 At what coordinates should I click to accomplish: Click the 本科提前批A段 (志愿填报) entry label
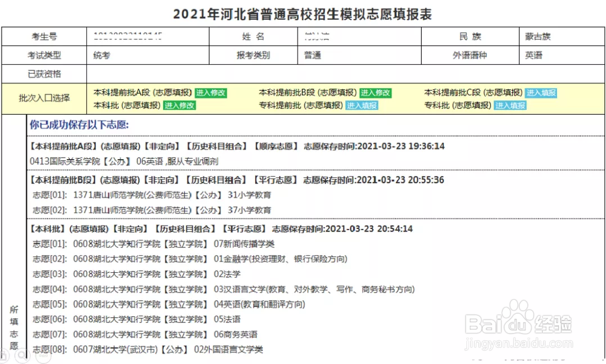[x=142, y=93]
